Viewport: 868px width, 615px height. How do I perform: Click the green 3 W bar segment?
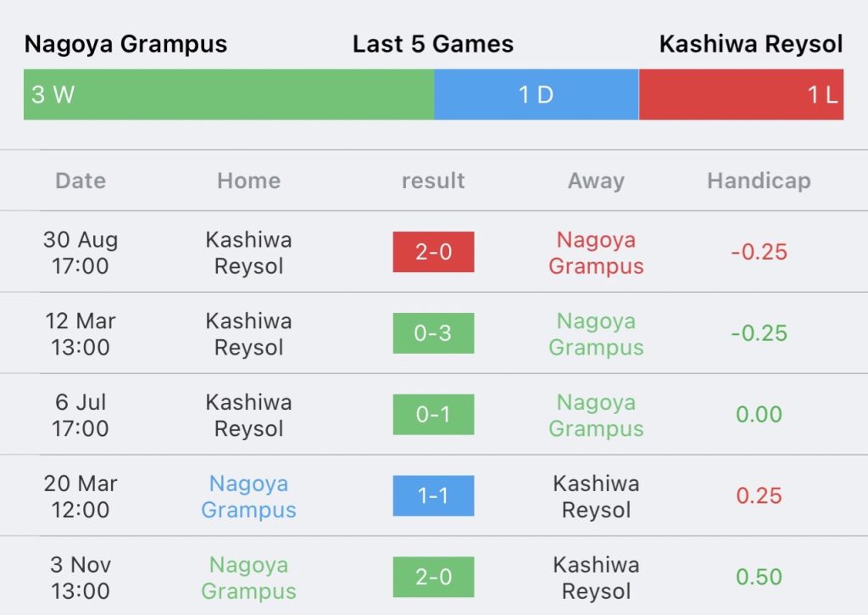point(229,94)
